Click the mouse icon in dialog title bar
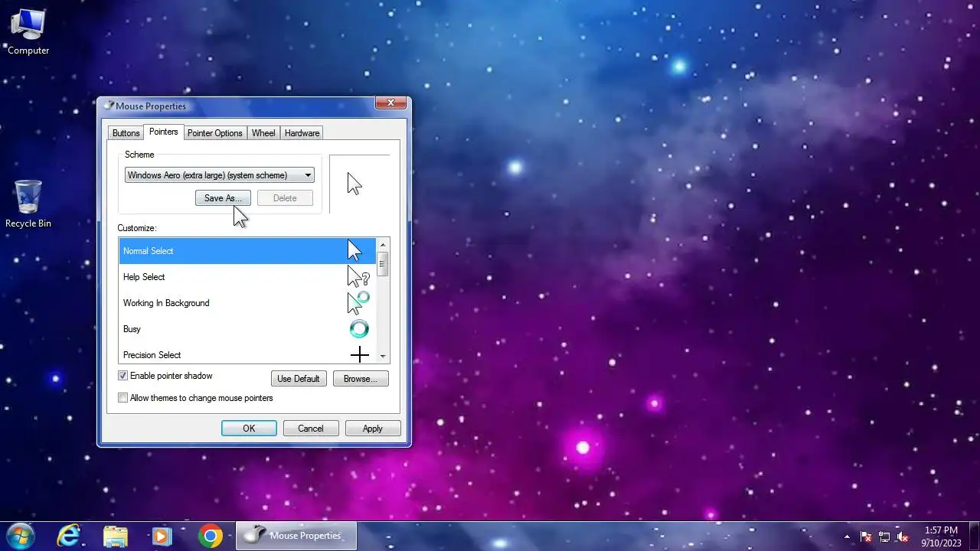This screenshot has height=551, width=980. (109, 106)
